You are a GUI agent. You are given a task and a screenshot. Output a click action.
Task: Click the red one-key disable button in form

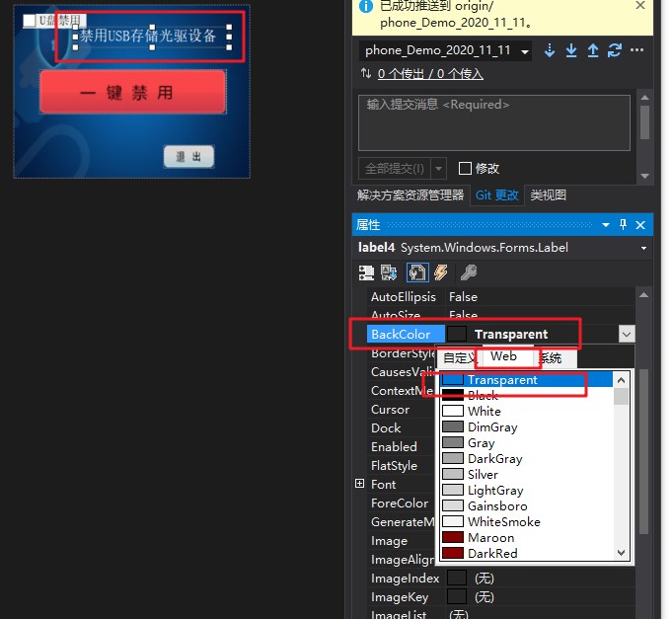(x=133, y=92)
